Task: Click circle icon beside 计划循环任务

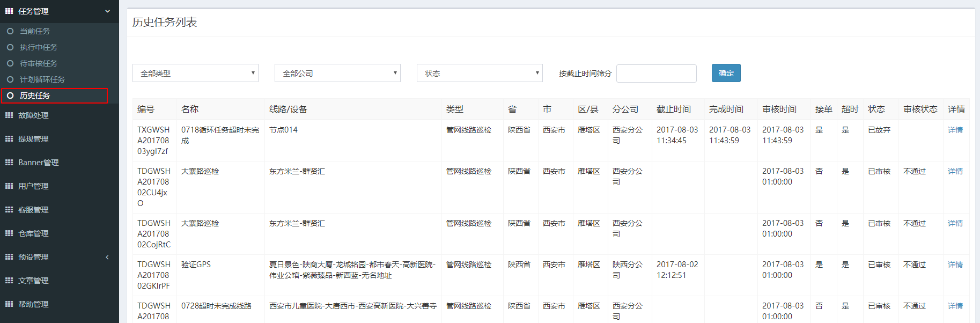Action: pos(10,79)
